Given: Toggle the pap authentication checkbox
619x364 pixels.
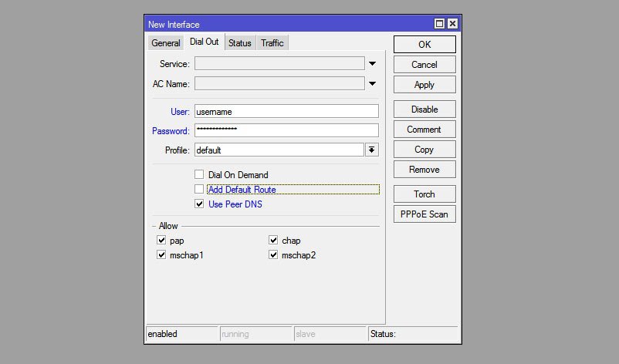Looking at the screenshot, I should pyautogui.click(x=161, y=240).
